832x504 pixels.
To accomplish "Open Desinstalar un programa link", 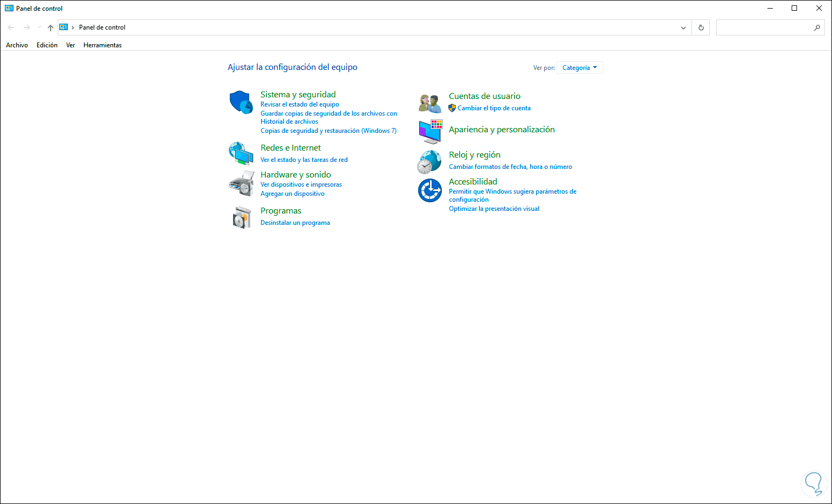I will pyautogui.click(x=295, y=222).
